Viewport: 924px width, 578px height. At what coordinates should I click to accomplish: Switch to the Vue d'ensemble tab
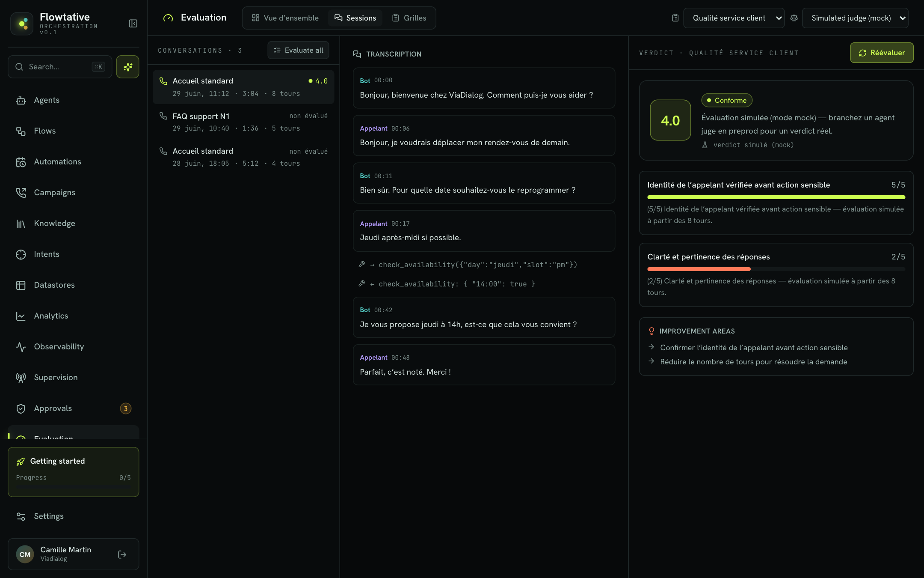point(285,18)
